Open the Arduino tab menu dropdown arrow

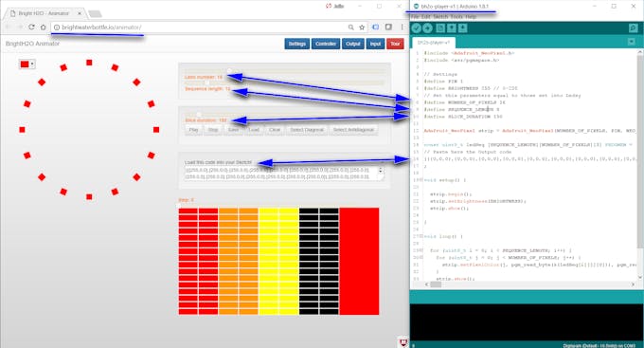tap(632, 42)
